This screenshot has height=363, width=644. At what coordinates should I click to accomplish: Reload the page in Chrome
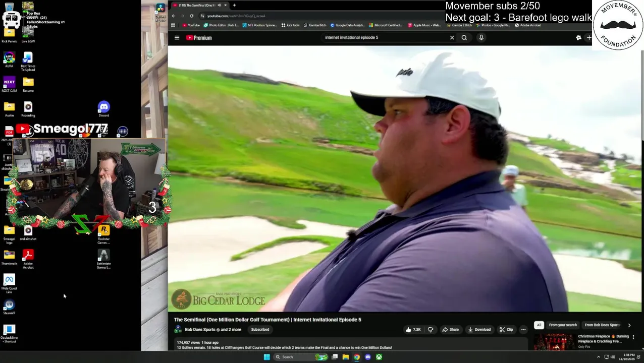tap(191, 16)
